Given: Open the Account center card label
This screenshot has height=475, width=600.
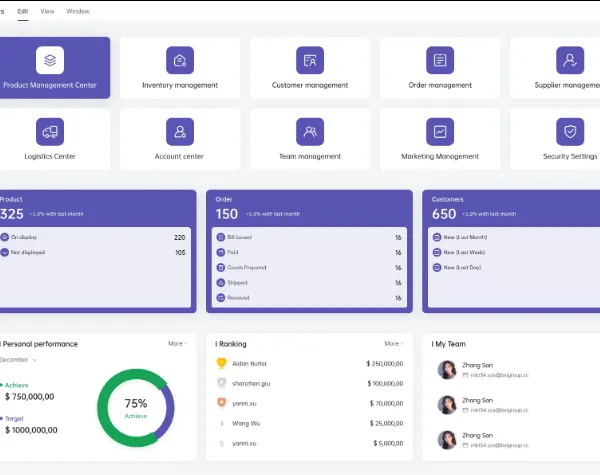Looking at the screenshot, I should [x=179, y=157].
